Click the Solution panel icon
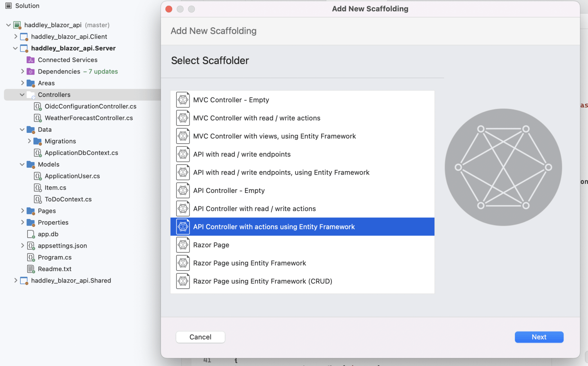The image size is (588, 366). click(x=8, y=6)
